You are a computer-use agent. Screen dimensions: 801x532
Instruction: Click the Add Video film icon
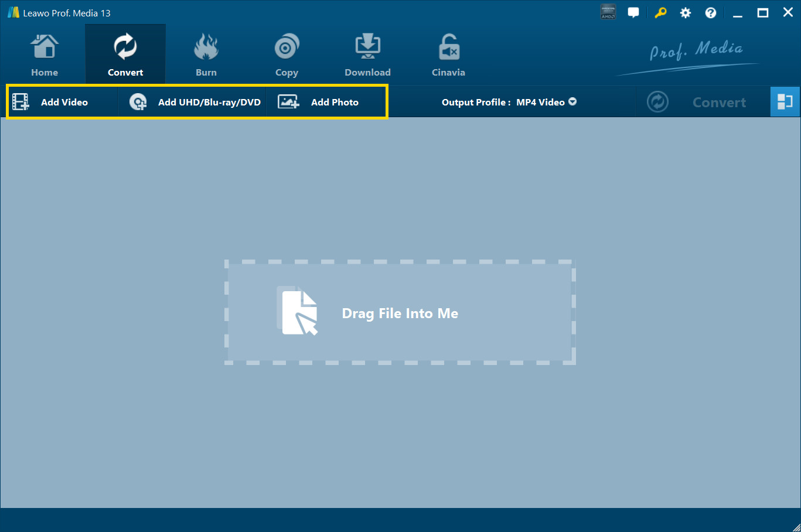(21, 101)
